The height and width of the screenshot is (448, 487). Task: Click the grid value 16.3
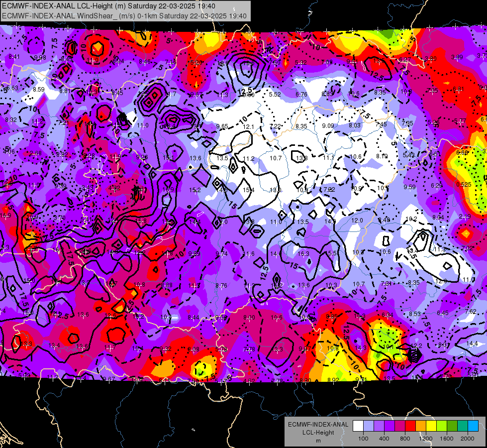(303, 254)
